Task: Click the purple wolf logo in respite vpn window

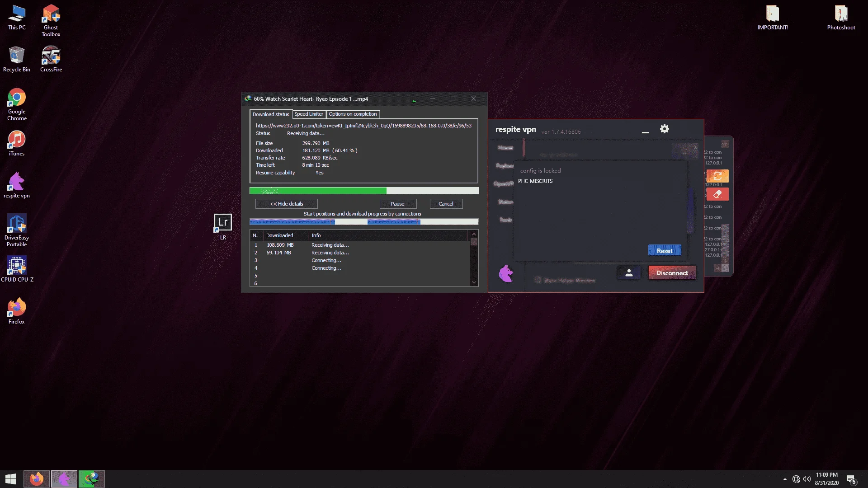Action: pyautogui.click(x=506, y=273)
